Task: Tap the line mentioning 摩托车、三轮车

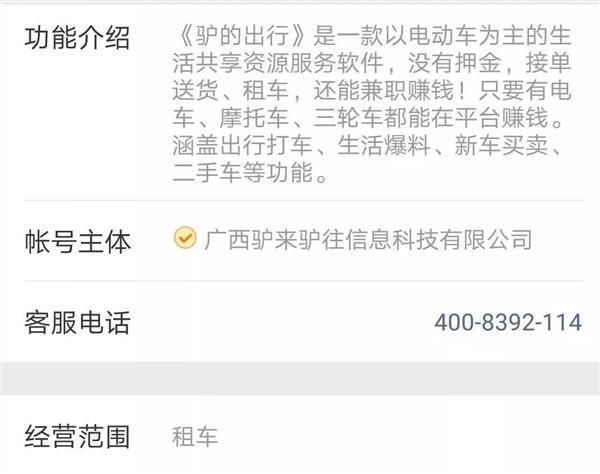Action: [368, 117]
